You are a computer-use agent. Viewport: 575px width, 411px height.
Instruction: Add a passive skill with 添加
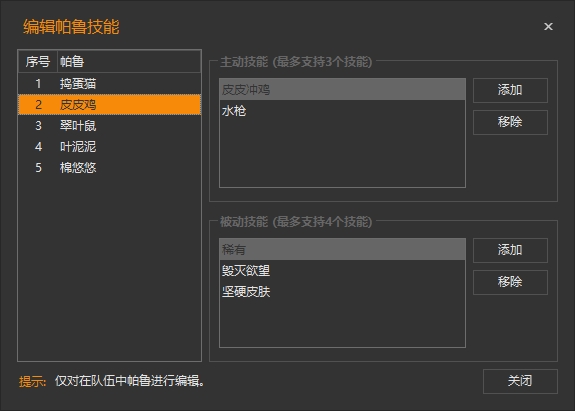click(x=510, y=250)
